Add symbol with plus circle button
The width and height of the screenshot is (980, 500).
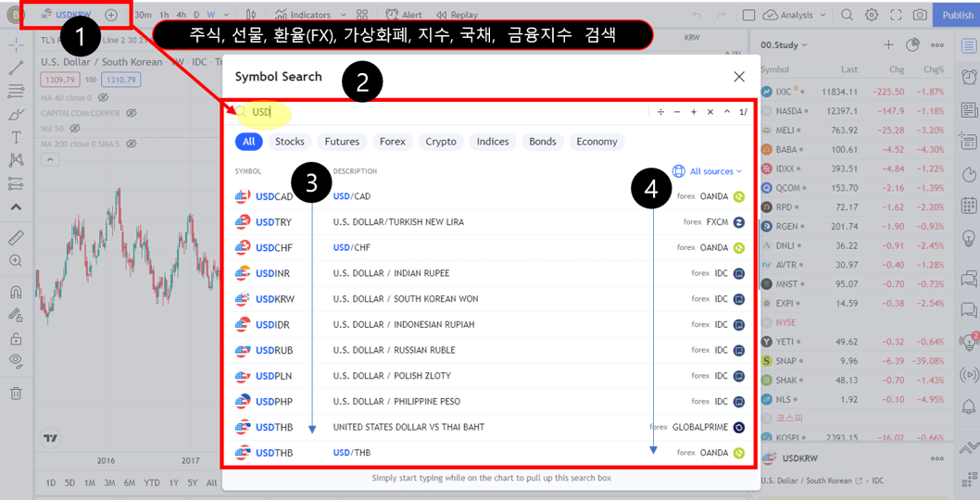pos(110,15)
